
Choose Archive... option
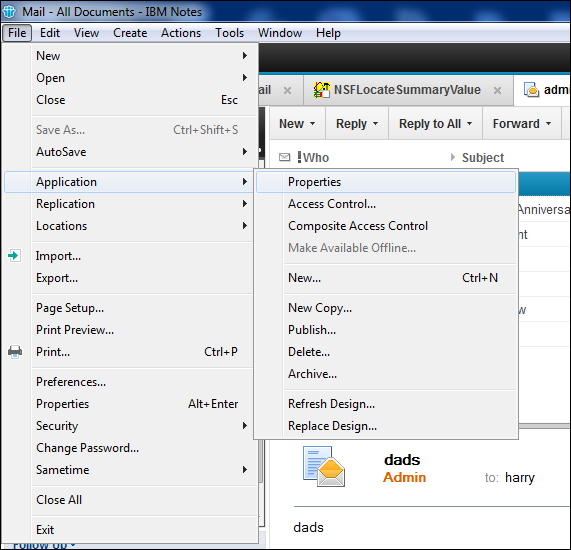tap(386, 374)
